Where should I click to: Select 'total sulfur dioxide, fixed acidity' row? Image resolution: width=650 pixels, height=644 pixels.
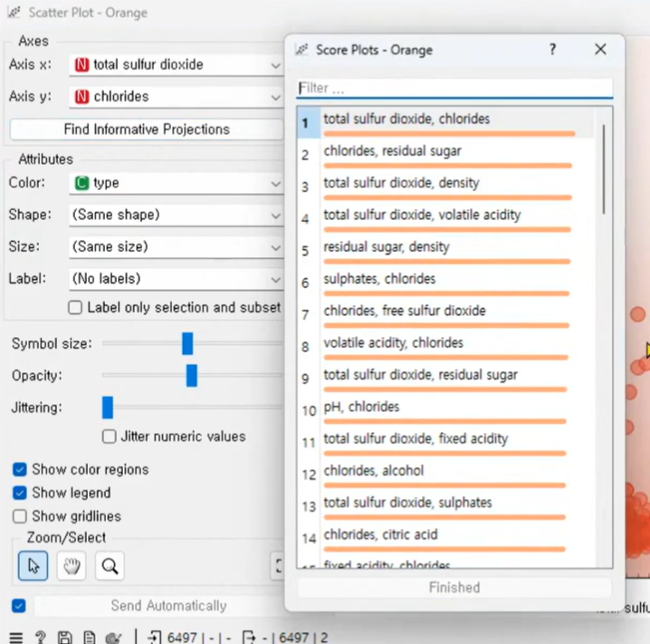(x=445, y=442)
